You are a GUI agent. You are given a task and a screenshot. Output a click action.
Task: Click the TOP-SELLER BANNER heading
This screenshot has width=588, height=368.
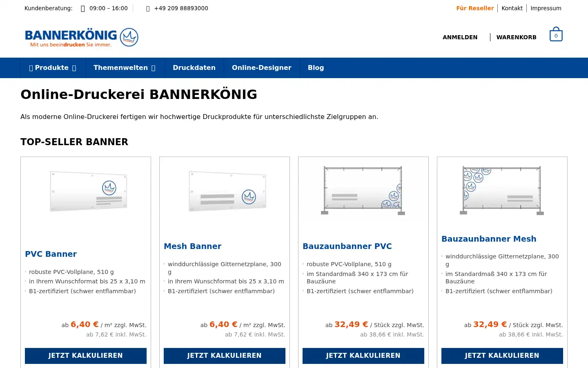74,142
